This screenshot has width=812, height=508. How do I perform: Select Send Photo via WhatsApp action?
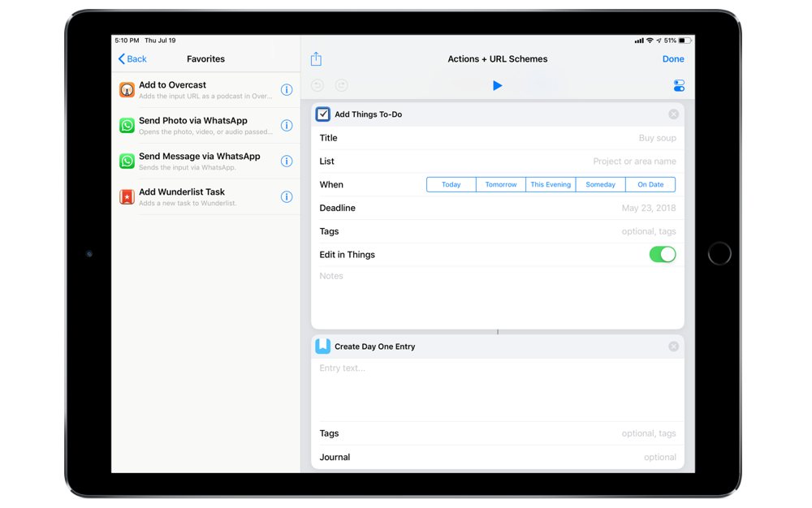point(206,125)
